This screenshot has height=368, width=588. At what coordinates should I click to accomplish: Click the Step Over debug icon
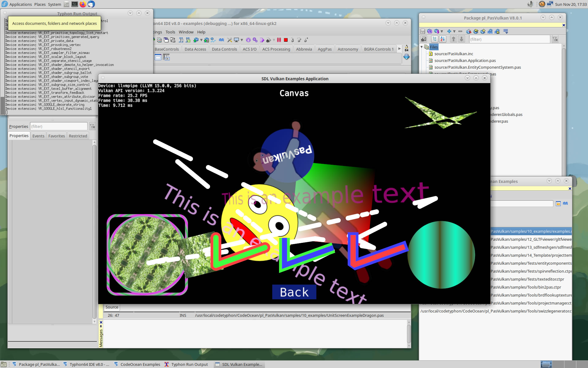[x=299, y=40]
